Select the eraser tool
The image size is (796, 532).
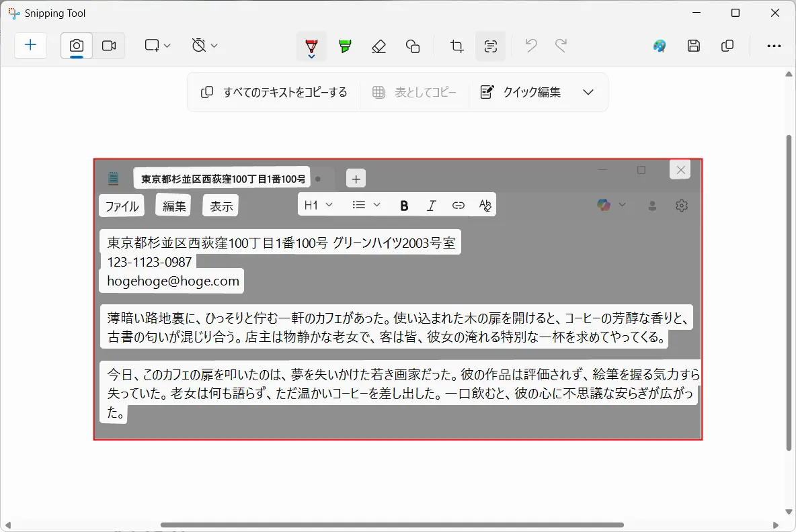pyautogui.click(x=379, y=46)
